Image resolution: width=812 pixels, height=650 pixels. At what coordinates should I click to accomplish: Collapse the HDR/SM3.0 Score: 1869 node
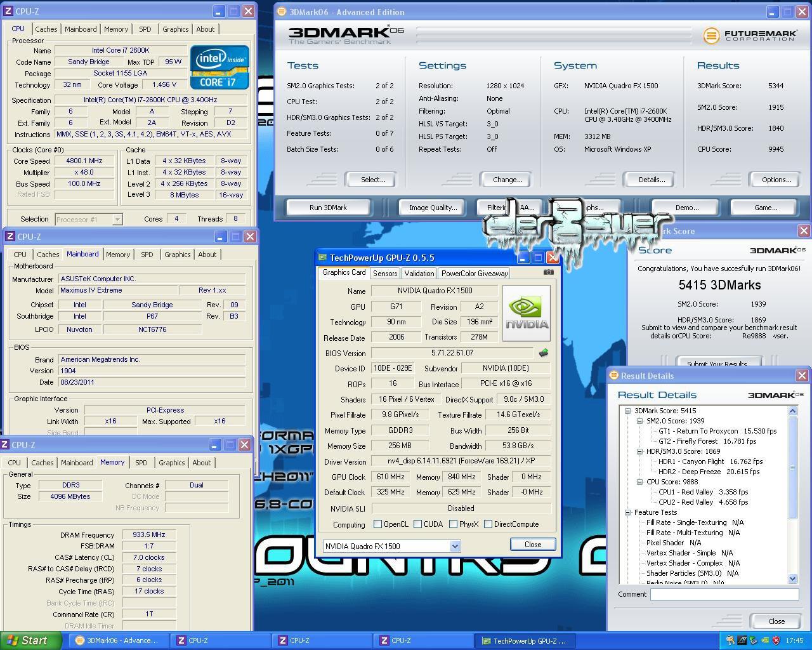point(639,451)
